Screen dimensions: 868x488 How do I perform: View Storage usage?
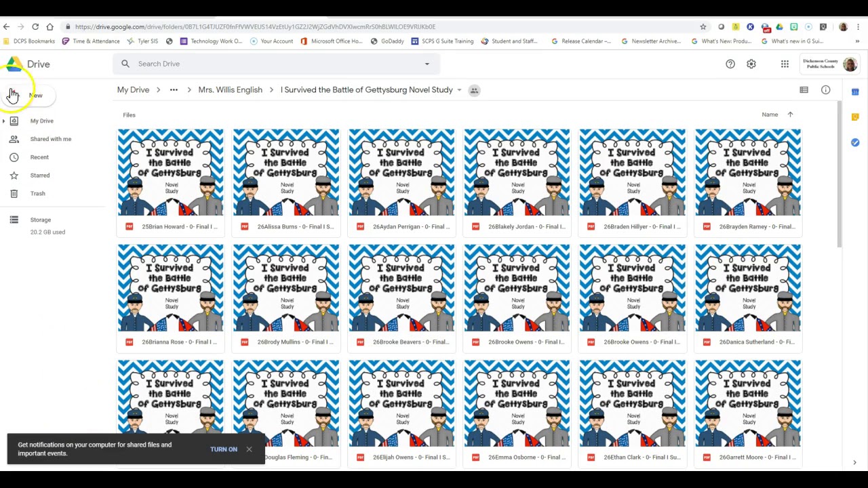[x=40, y=220]
